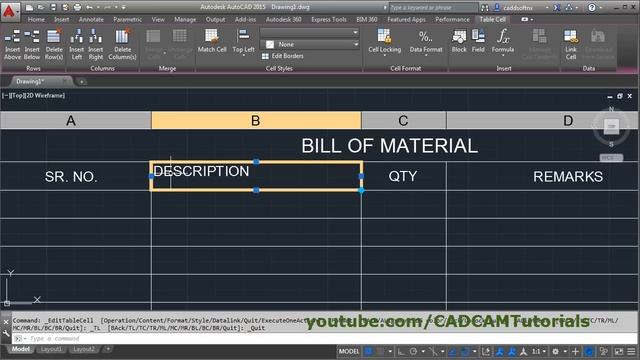Open the Express Tools ribbon tab
Screen dimensions: 640x360
click(329, 19)
